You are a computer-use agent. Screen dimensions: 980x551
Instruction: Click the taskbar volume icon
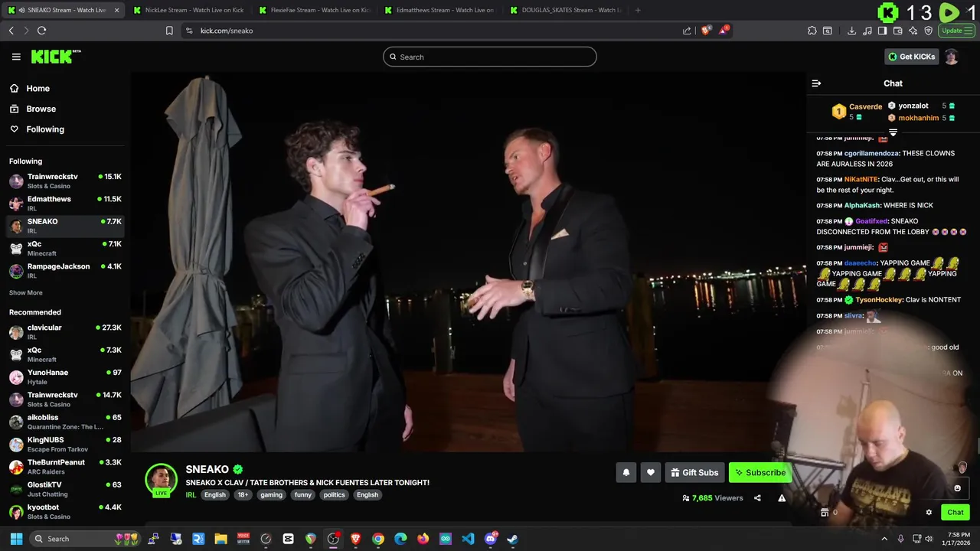[x=929, y=539]
